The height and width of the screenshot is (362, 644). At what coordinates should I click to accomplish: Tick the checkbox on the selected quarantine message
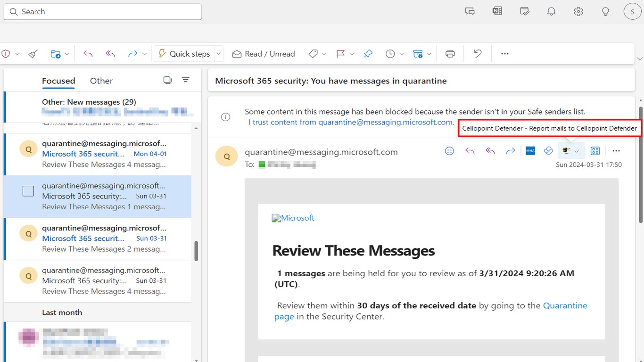pyautogui.click(x=28, y=191)
